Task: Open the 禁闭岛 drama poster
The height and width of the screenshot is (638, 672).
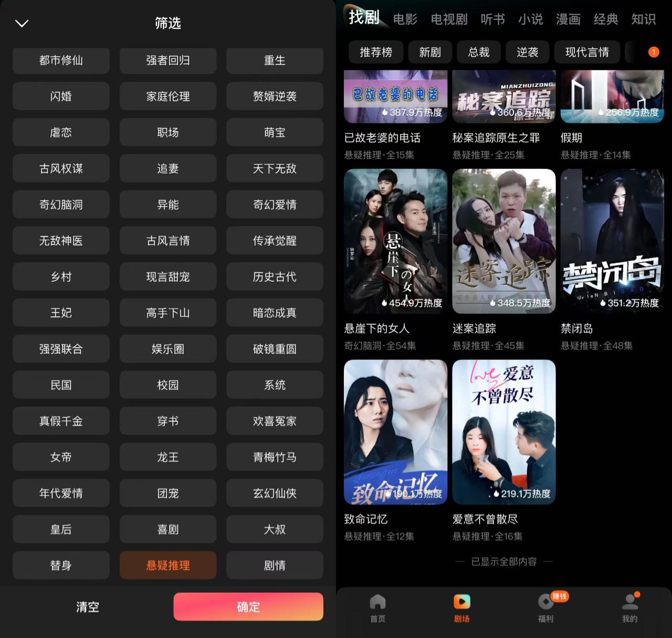Action: click(612, 241)
